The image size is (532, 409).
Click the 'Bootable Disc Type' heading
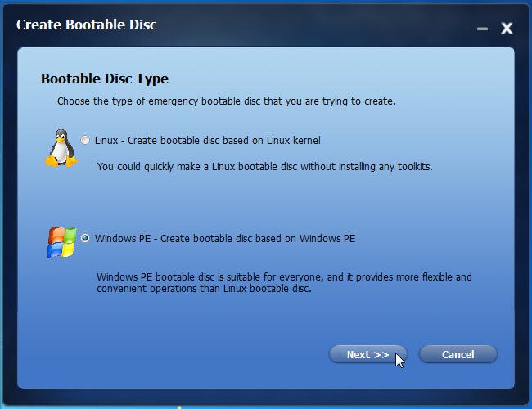click(x=105, y=79)
